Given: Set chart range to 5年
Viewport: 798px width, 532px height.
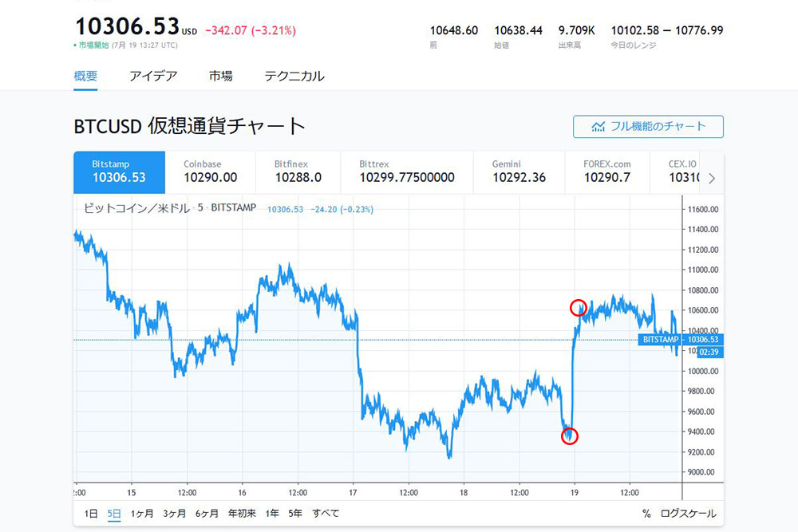Looking at the screenshot, I should (295, 513).
